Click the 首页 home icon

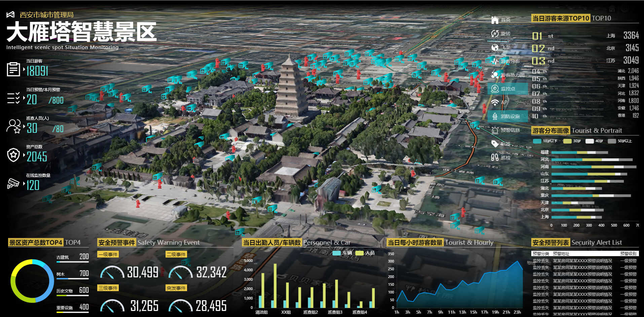pos(495,20)
